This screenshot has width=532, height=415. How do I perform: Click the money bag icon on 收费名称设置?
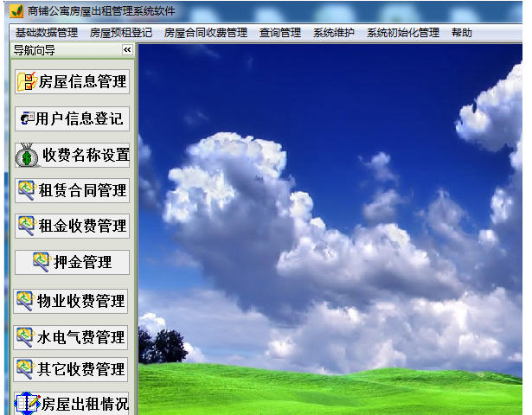pyautogui.click(x=27, y=156)
